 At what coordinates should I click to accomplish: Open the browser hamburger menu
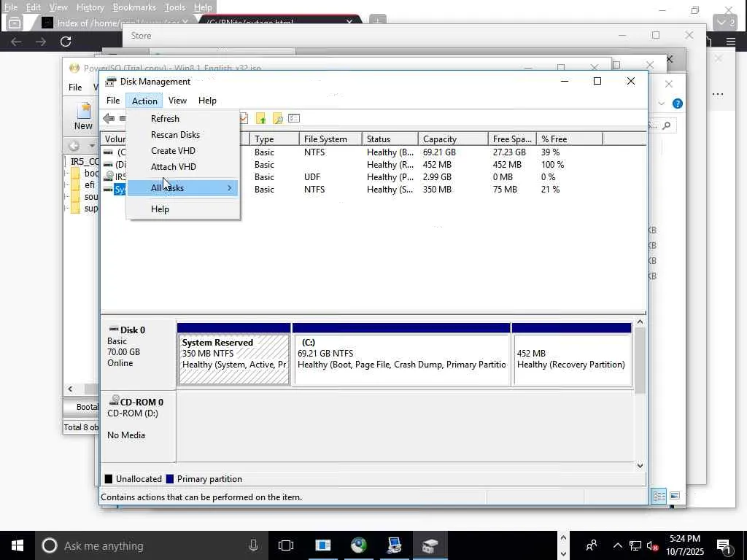coord(730,42)
